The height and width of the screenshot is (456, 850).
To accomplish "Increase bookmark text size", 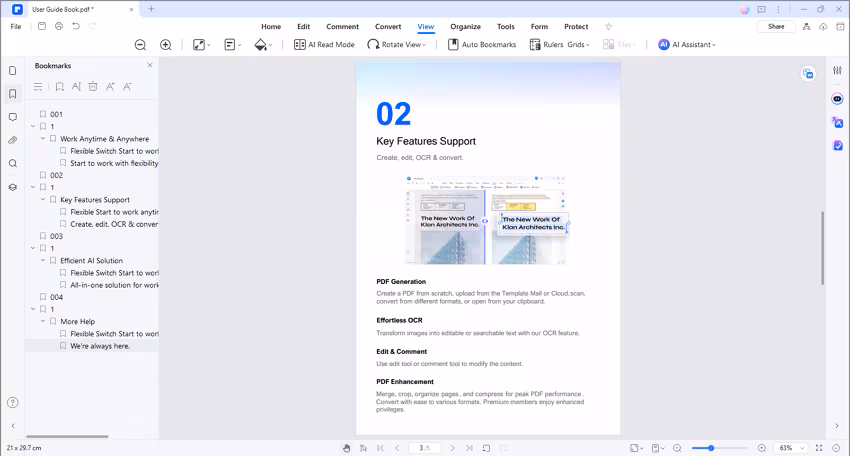I will coord(110,87).
